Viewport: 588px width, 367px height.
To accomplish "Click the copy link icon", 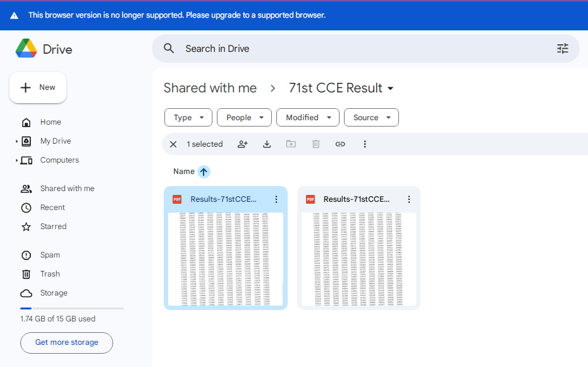I will [x=340, y=144].
